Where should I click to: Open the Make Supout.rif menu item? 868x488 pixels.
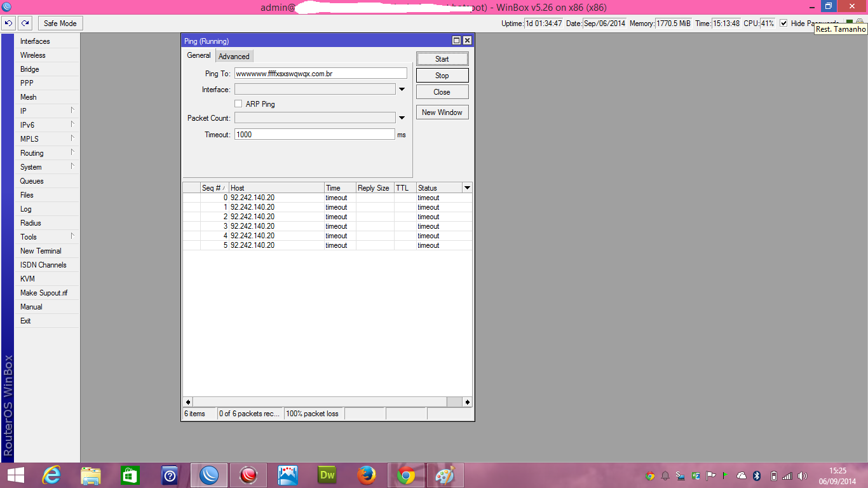pyautogui.click(x=48, y=293)
